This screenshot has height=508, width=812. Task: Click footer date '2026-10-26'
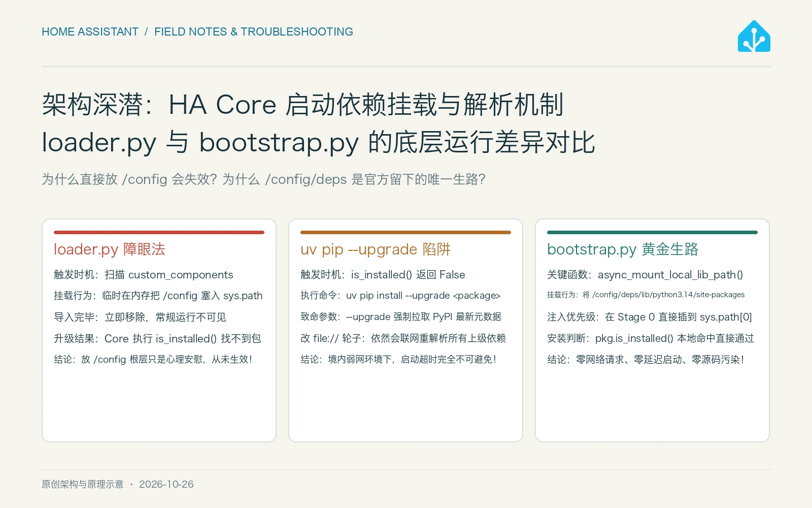[x=166, y=484]
